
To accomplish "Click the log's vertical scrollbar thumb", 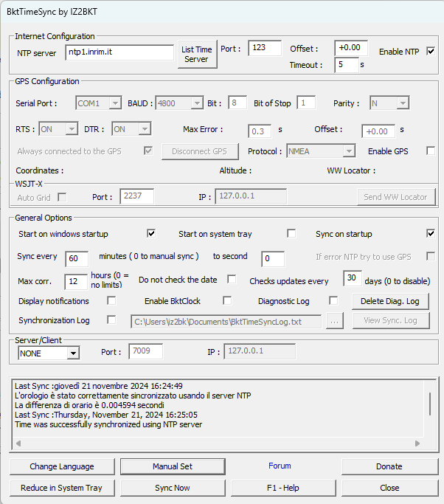I will 430,404.
